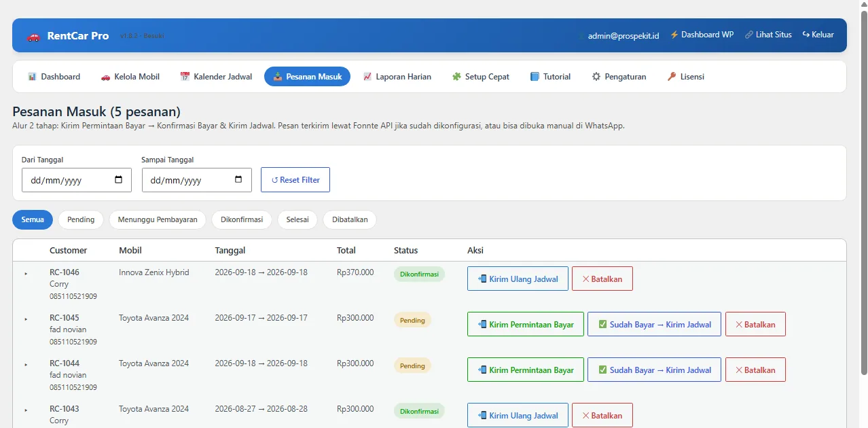This screenshot has height=428, width=868.
Task: Click Kirim Ulang Jadwal for RC-1046
Action: 518,279
